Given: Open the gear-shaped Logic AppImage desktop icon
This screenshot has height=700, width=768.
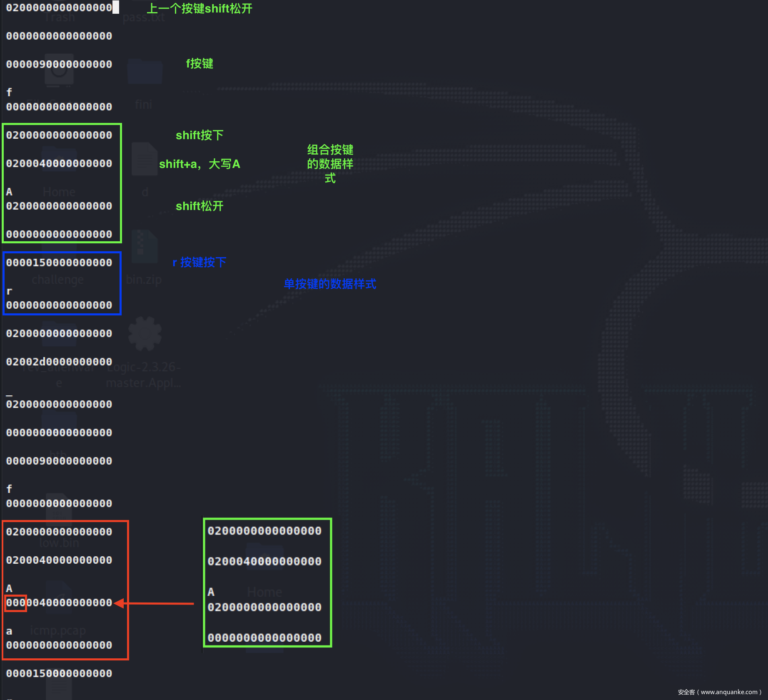Looking at the screenshot, I should [145, 334].
